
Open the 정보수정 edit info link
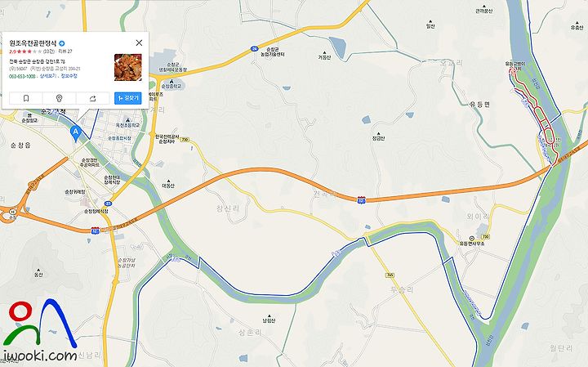(69, 76)
